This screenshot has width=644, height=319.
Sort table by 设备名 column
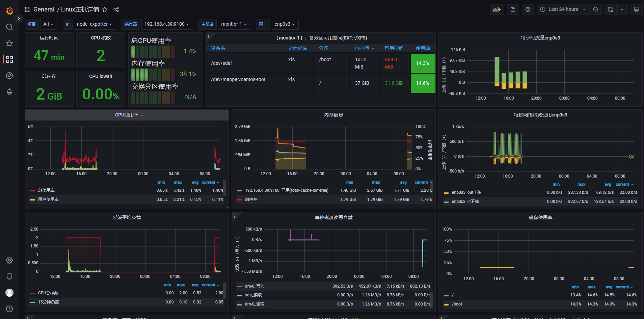(218, 48)
